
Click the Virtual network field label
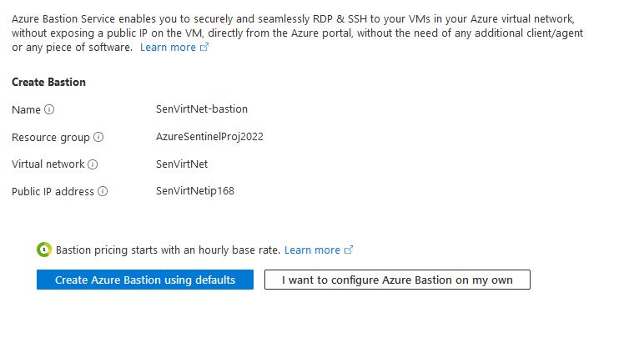click(48, 164)
